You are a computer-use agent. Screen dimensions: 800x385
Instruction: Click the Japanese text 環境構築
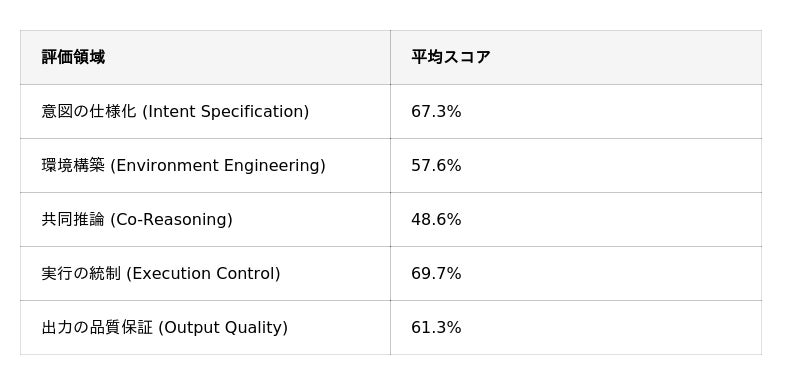click(x=73, y=166)
